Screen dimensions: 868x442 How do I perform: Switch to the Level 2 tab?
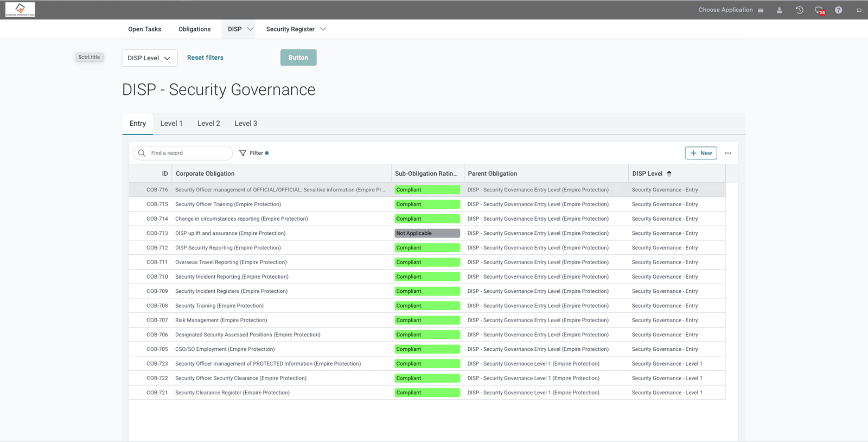tap(208, 124)
